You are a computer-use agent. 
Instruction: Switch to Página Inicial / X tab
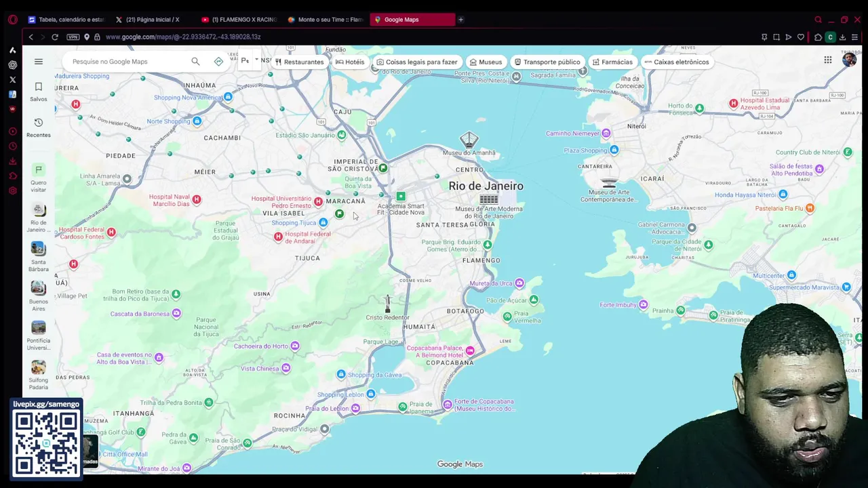tap(153, 20)
